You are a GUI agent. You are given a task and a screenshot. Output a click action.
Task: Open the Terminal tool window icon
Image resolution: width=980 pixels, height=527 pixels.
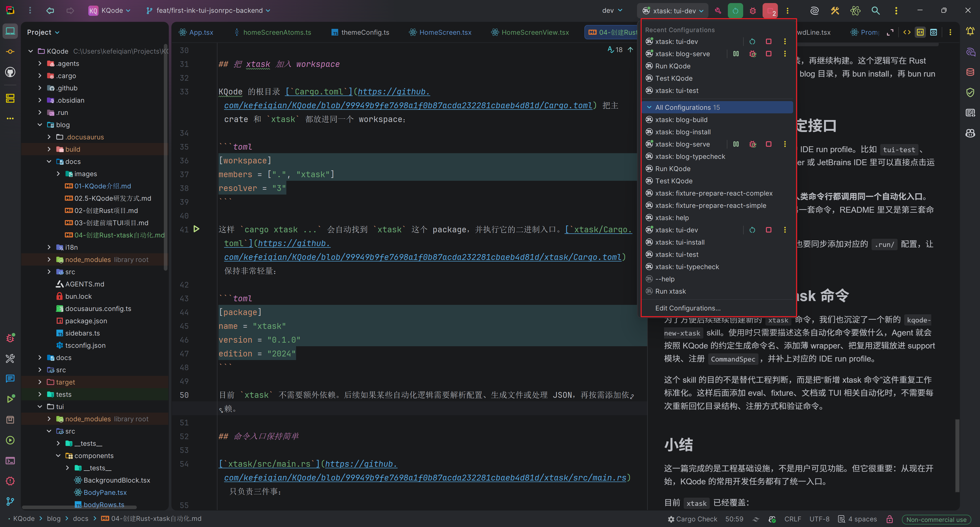(10, 461)
